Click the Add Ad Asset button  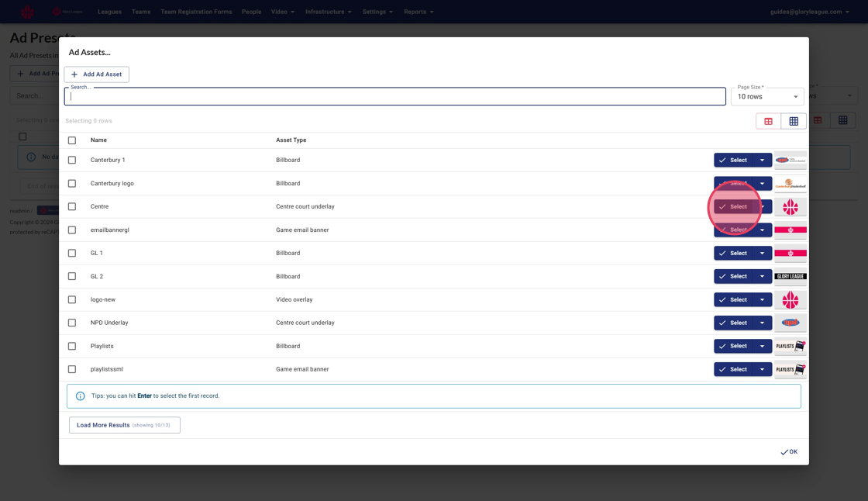pos(96,74)
